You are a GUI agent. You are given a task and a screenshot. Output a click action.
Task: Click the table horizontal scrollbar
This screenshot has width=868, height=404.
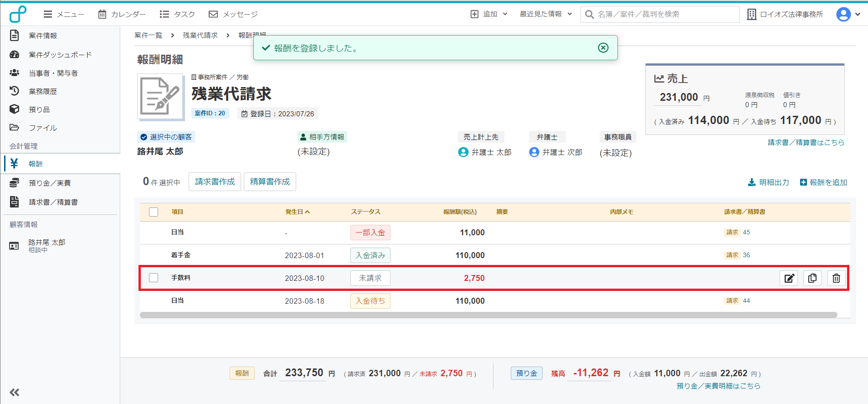pos(488,315)
